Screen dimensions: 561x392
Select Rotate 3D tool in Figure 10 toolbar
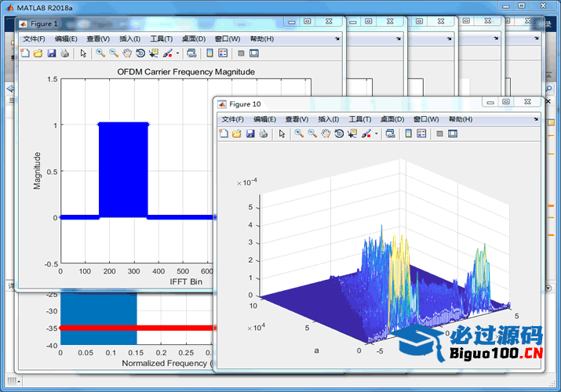(339, 133)
